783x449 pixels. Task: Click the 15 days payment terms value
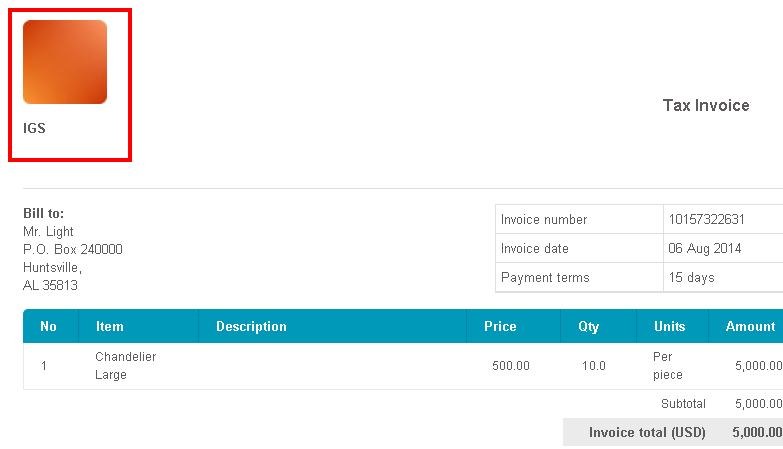point(691,277)
